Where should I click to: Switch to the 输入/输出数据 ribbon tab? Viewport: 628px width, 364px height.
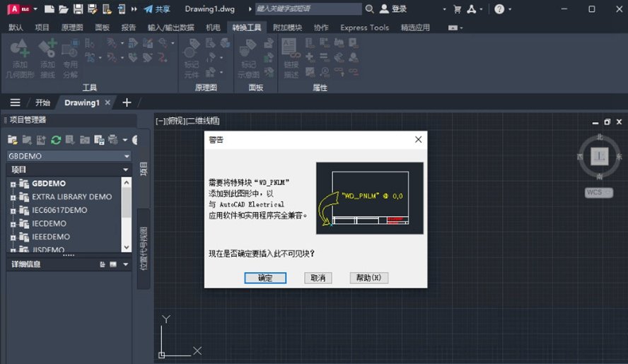coord(170,28)
